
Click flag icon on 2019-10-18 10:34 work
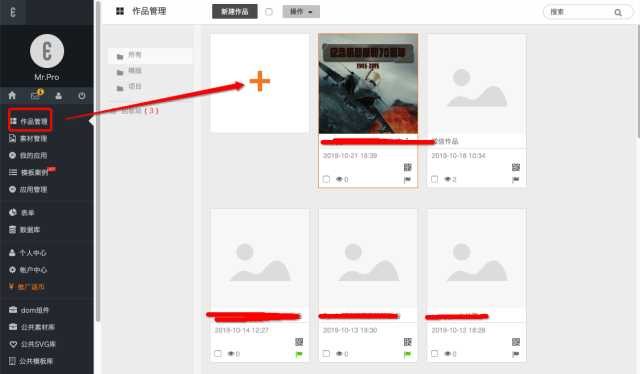point(516,180)
